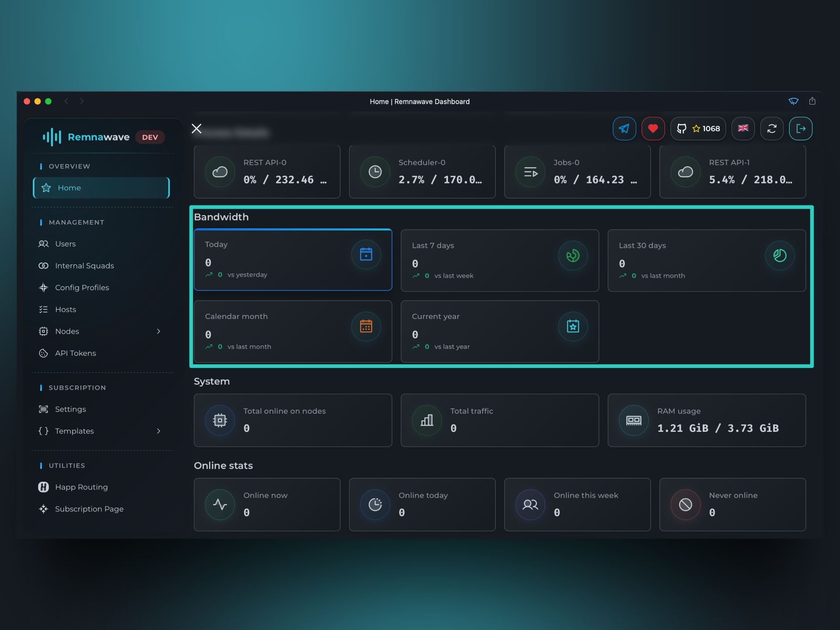Open the language flag selector
This screenshot has width=840, height=630.
tap(743, 129)
